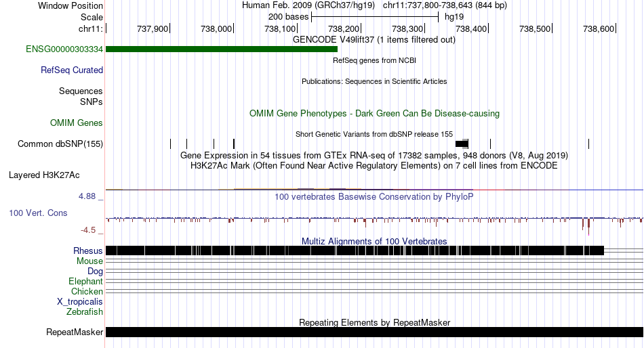This screenshot has height=348, width=644.
Task: Click Multiz Alignments of 100 Vertebrates title
Action: (x=374, y=241)
